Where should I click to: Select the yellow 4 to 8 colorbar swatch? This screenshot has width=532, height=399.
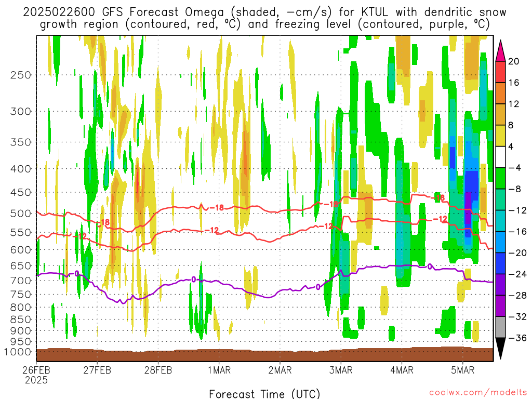(x=500, y=136)
